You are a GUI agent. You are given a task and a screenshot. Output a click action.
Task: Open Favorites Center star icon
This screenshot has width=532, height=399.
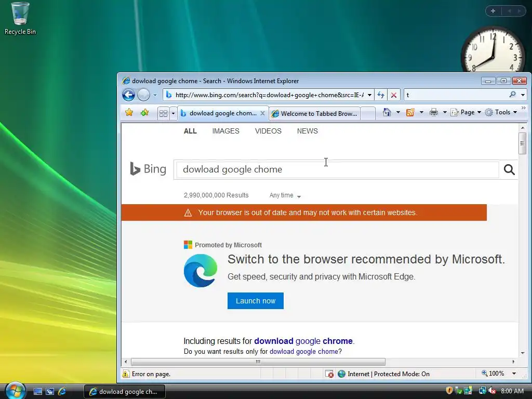pos(129,113)
